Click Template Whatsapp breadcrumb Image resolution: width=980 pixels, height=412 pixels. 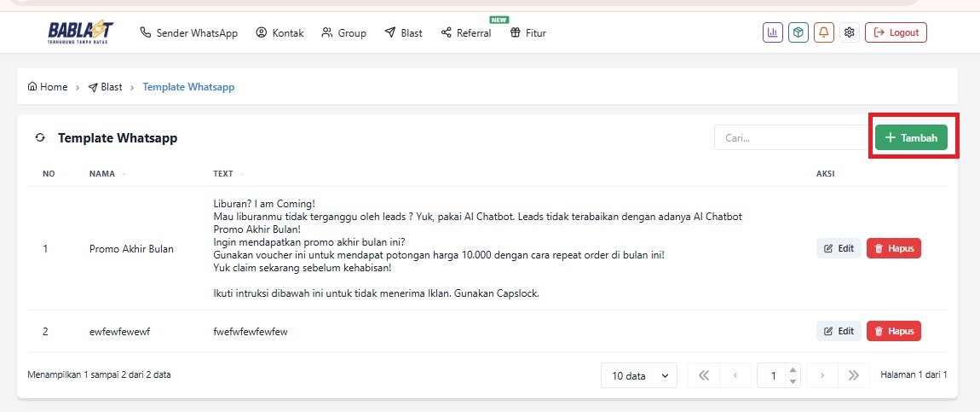click(x=188, y=87)
